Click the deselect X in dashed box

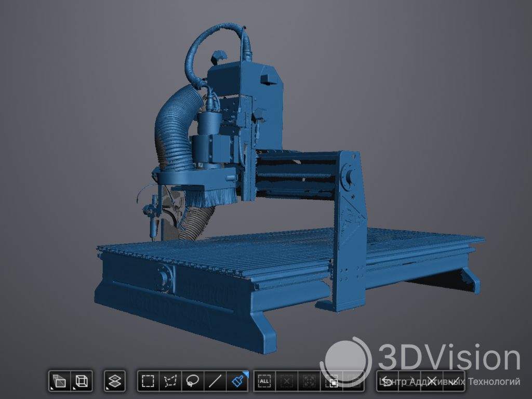[x=287, y=381]
